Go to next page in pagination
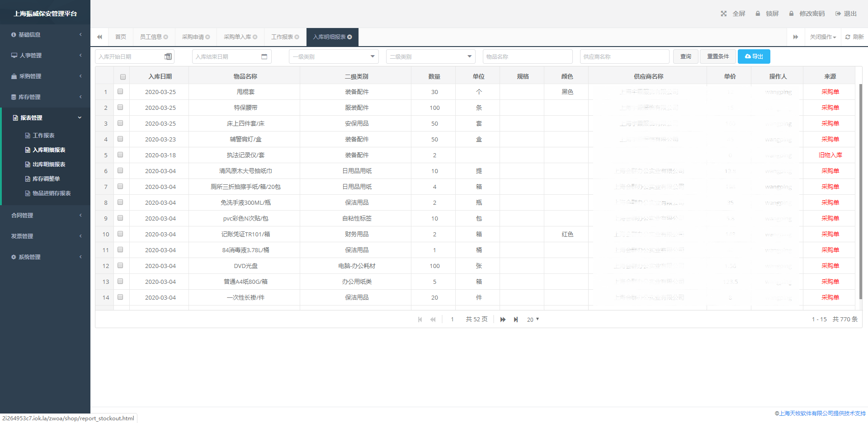 pos(503,320)
